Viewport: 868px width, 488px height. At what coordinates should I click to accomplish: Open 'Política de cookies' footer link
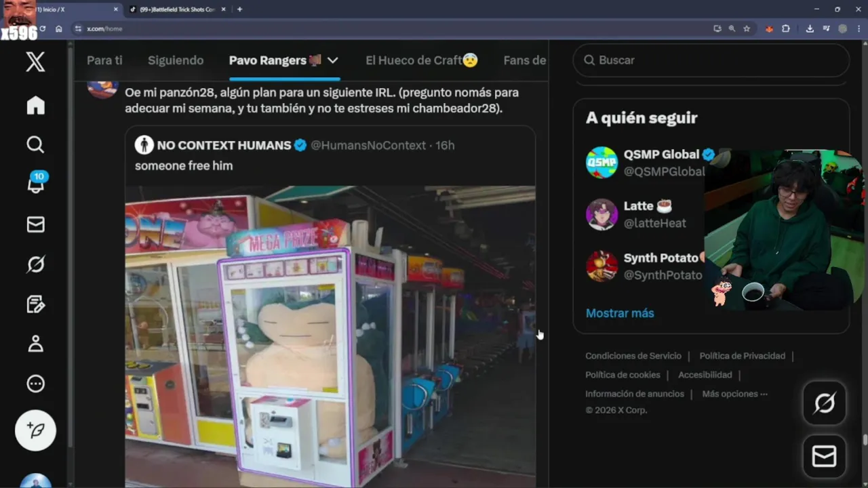click(623, 375)
